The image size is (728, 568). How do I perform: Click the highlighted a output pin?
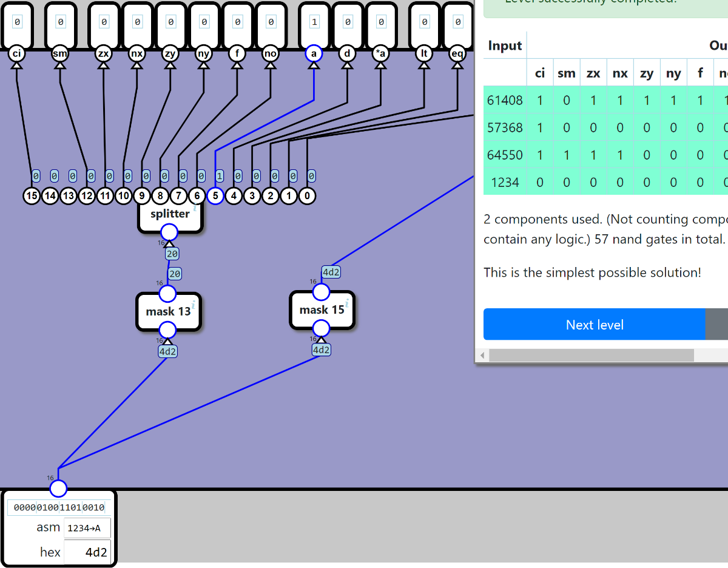coord(314,54)
